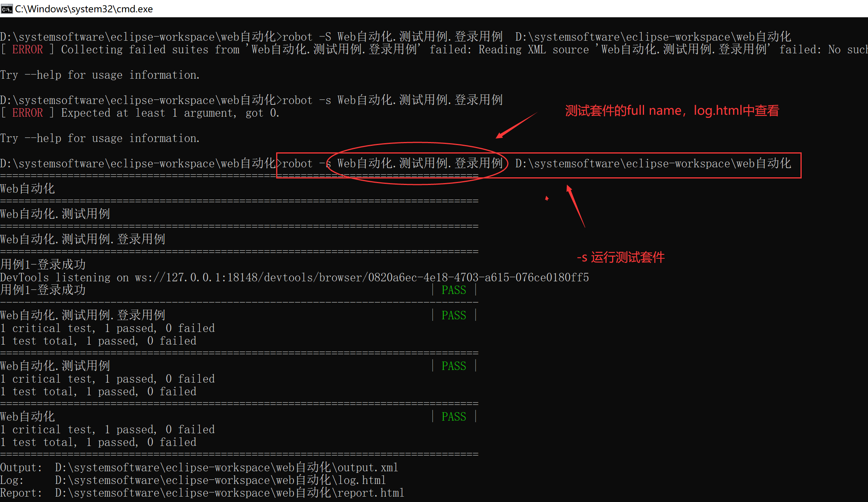Click the window title C:\Windows\system32\cmd.exe

84,9
